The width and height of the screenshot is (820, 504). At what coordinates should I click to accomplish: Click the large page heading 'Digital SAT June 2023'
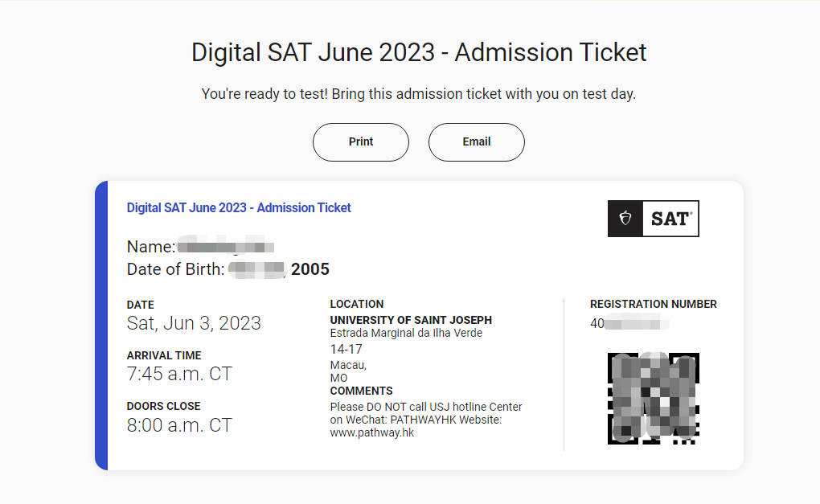pos(419,53)
